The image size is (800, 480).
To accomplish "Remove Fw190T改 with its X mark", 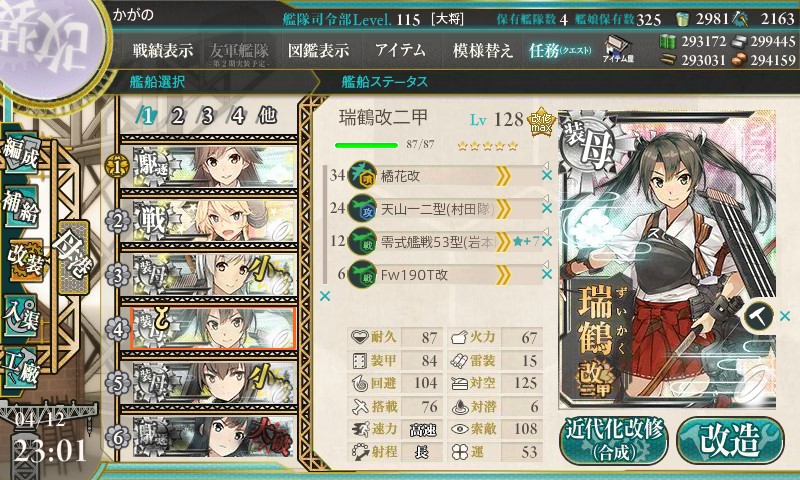I will (x=546, y=274).
